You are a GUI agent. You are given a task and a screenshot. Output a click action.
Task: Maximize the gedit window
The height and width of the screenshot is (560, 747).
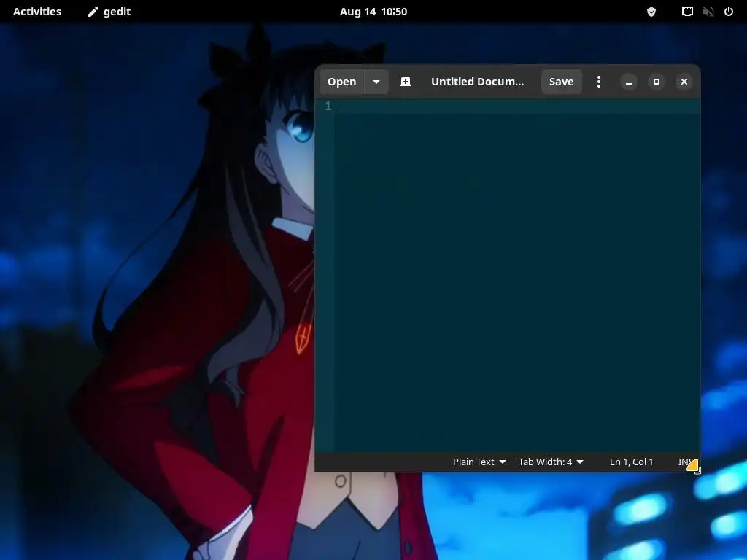pos(657,82)
